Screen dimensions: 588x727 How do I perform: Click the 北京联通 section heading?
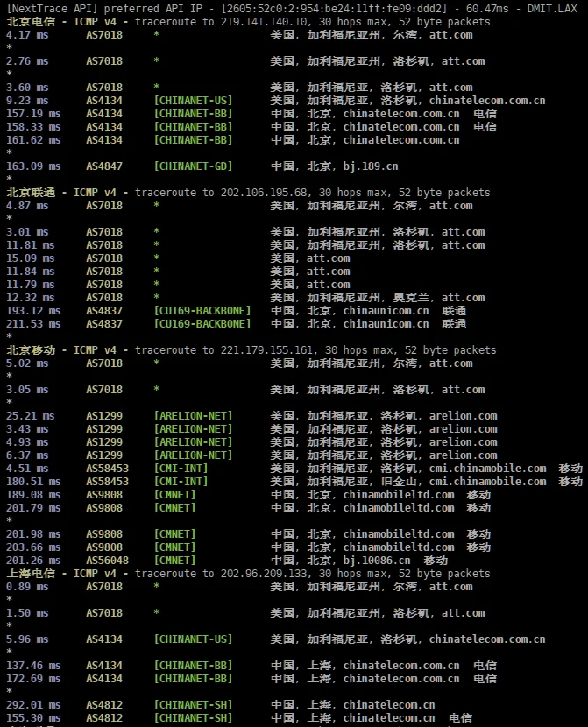31,193
